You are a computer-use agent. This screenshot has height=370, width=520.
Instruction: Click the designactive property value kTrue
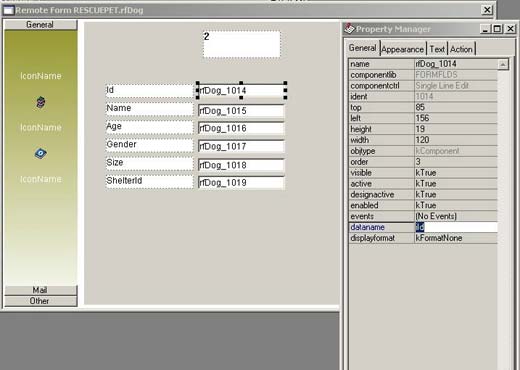tap(456, 194)
